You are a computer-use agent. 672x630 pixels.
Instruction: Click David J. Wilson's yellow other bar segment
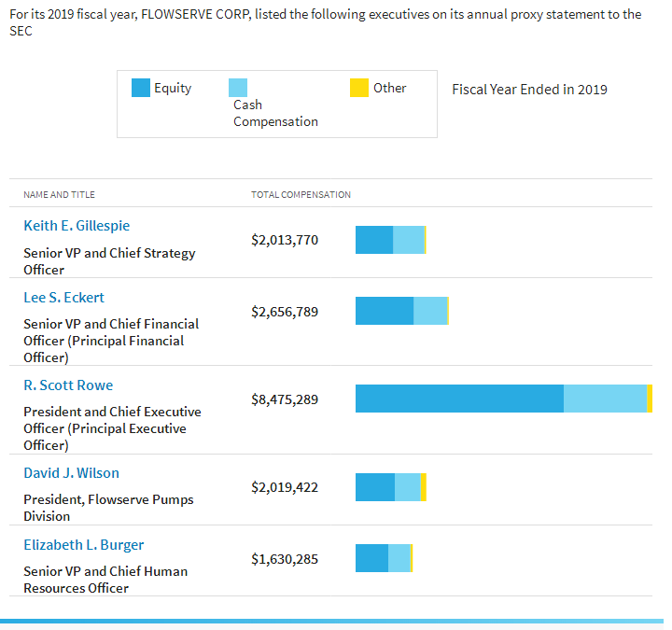(424, 487)
